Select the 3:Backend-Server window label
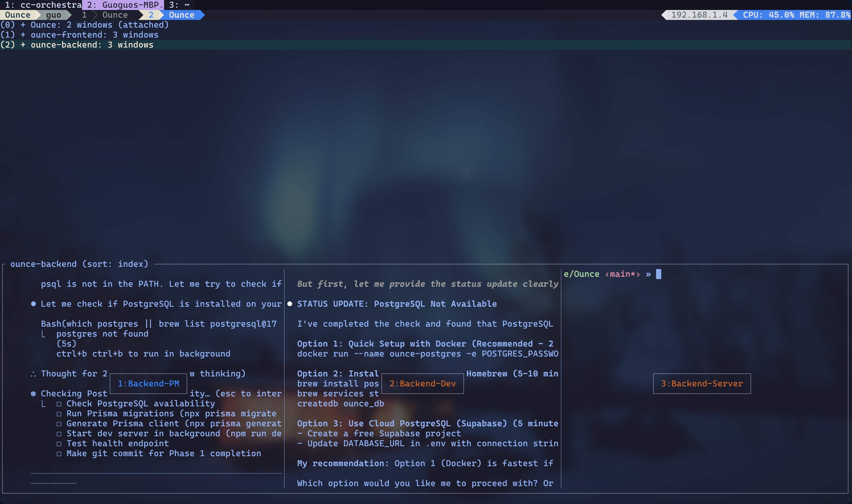 (x=702, y=384)
